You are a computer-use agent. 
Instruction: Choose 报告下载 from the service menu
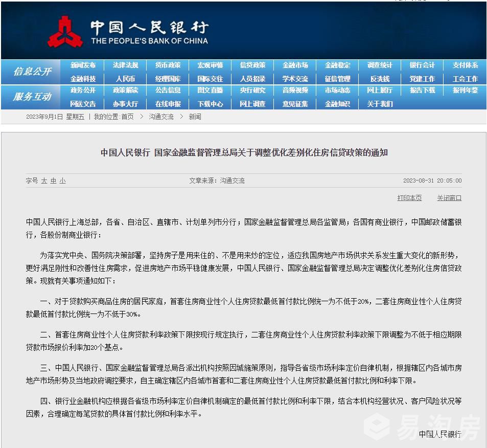click(x=422, y=90)
